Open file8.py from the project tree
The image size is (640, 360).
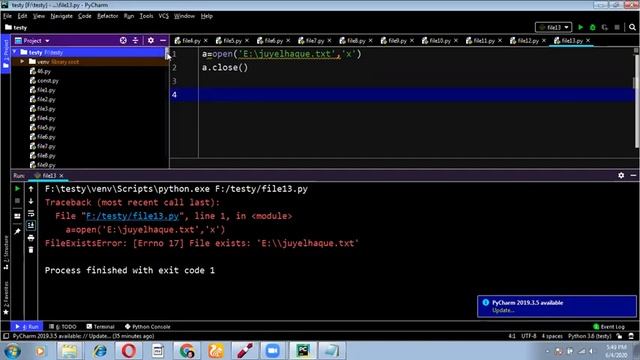[42, 156]
